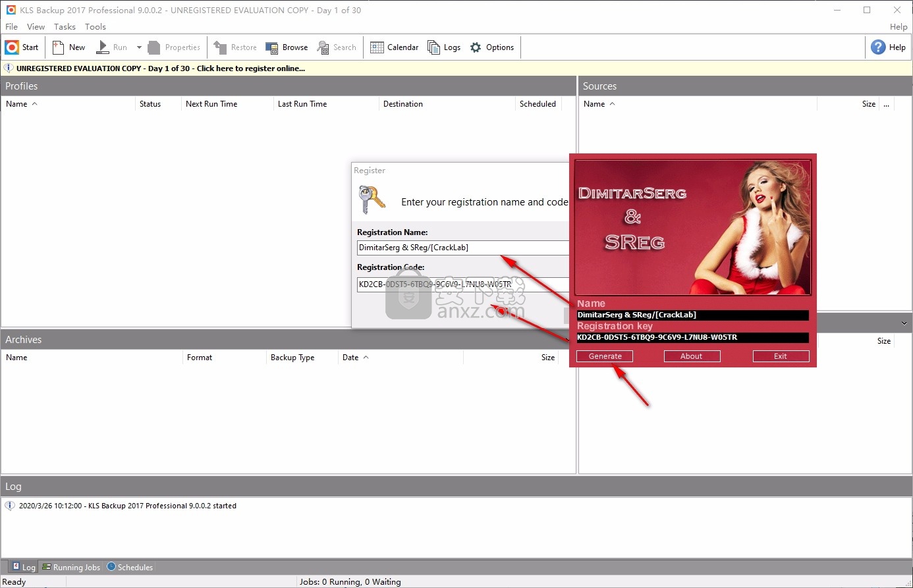Open the View menu
This screenshot has height=588, width=913.
pyautogui.click(x=36, y=27)
